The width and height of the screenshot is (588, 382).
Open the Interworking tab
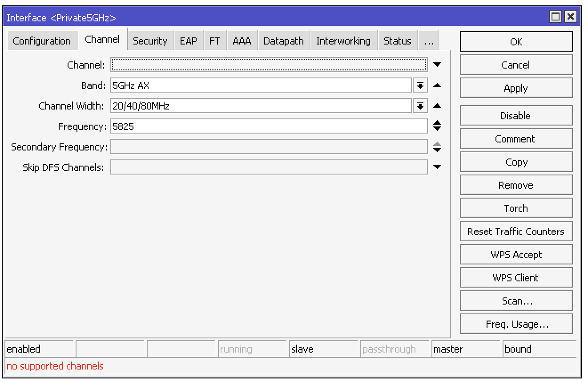342,41
